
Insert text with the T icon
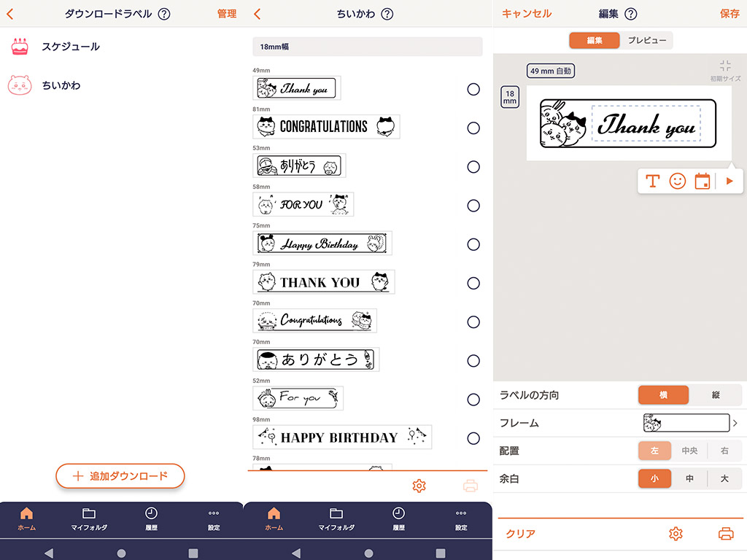(653, 182)
